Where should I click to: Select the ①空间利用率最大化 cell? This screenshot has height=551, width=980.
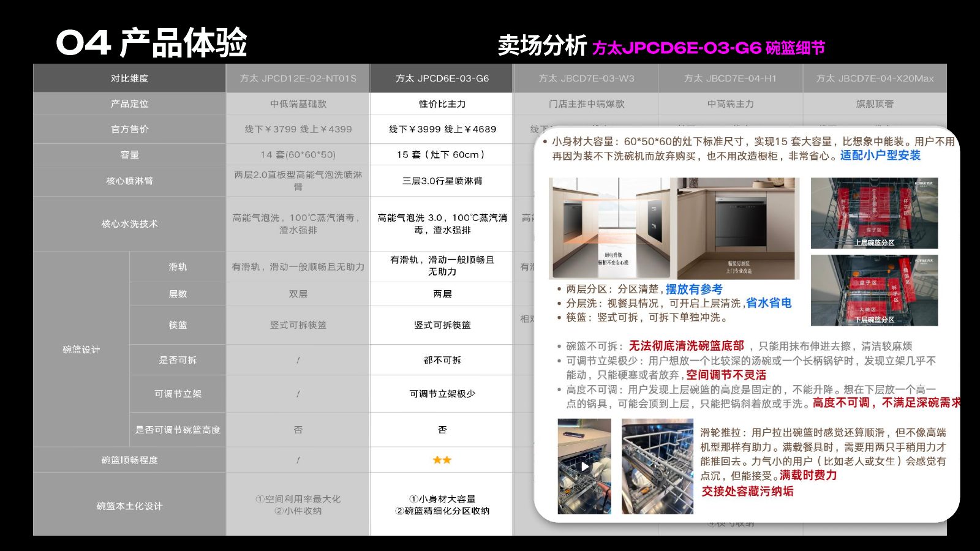[x=298, y=504]
